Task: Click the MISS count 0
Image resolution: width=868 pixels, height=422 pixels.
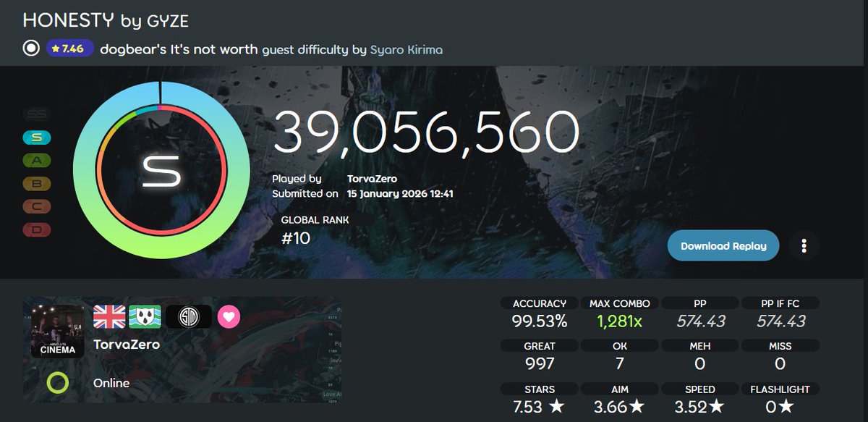Action: pyautogui.click(x=780, y=363)
